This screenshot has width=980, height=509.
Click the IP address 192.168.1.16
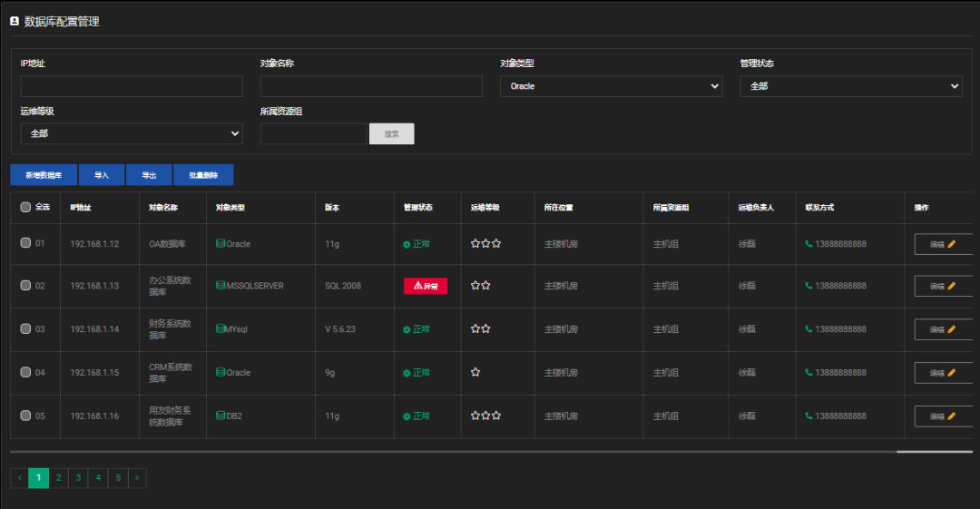[x=94, y=416]
